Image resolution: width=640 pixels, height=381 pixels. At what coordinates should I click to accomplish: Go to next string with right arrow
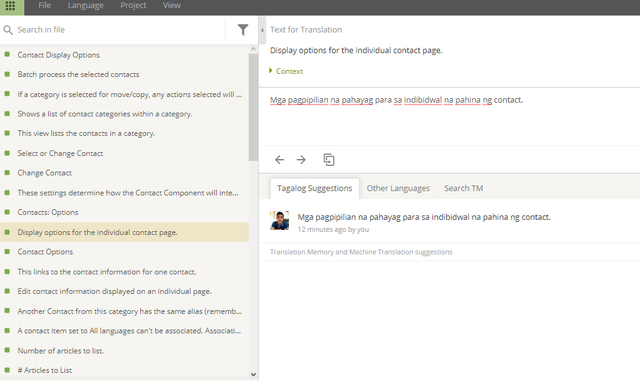point(301,160)
